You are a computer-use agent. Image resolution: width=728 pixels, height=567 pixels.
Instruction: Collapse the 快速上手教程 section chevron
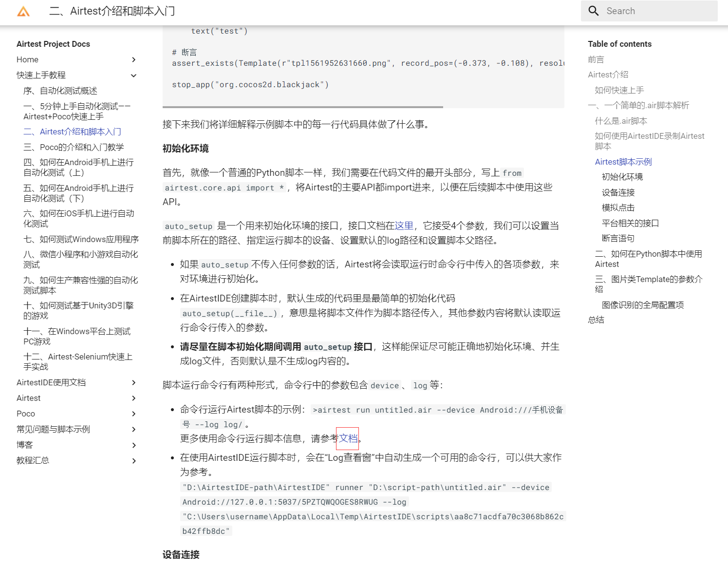(134, 75)
